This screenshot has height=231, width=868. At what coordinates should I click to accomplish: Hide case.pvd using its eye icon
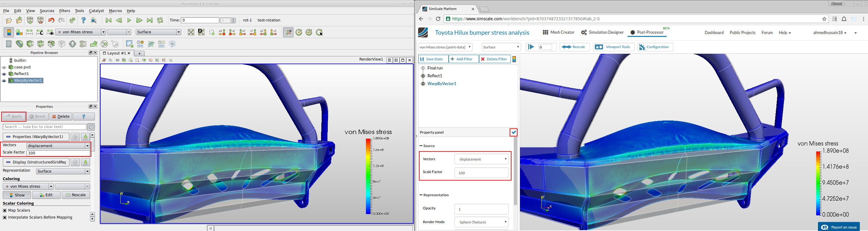pos(4,67)
